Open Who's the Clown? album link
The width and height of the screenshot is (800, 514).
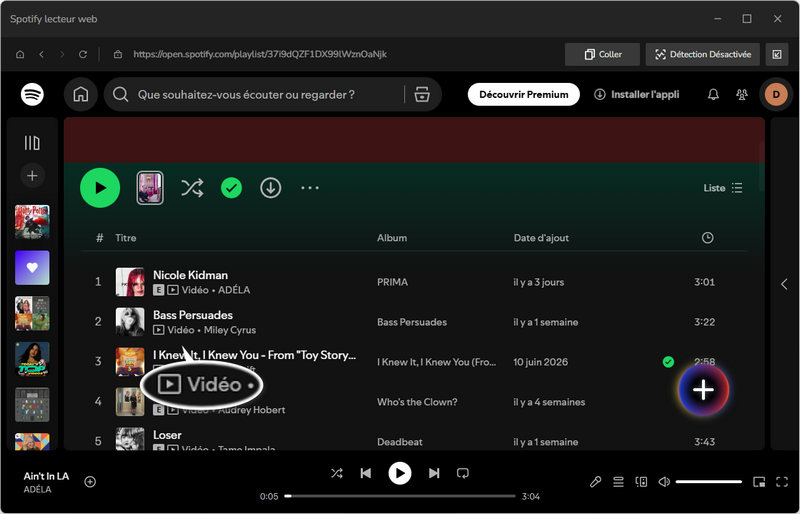point(417,402)
